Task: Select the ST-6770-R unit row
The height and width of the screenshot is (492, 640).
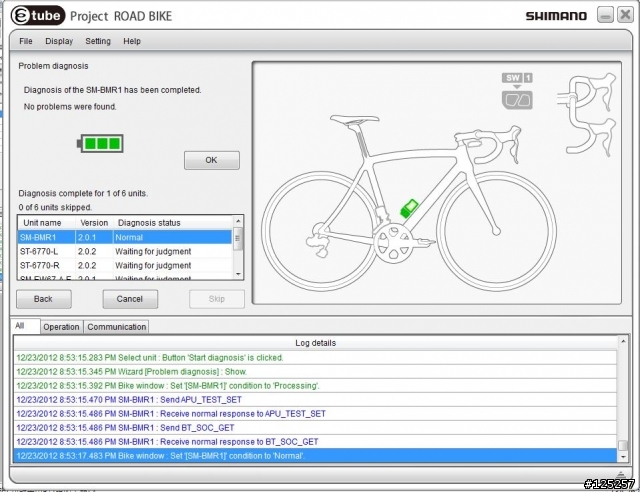Action: (x=124, y=265)
